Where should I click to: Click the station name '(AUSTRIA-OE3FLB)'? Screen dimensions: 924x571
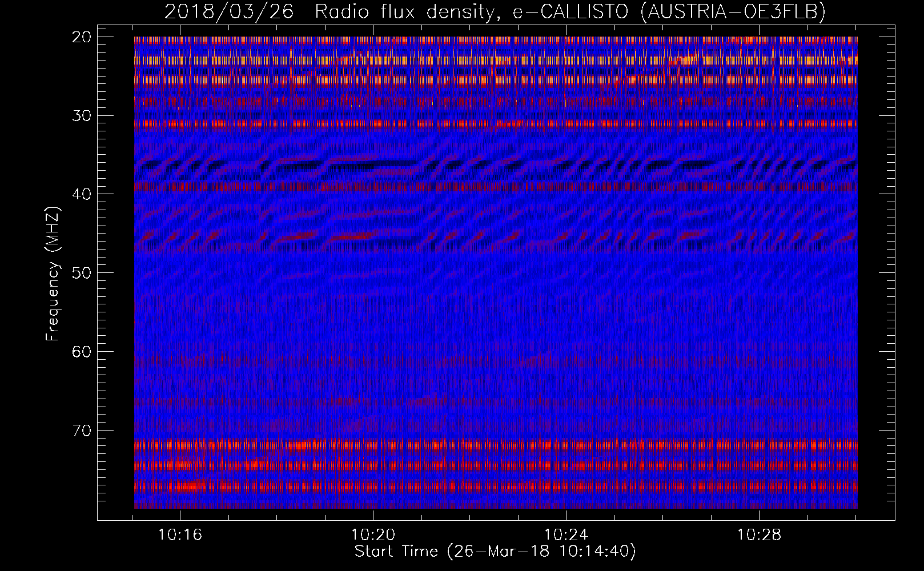(x=733, y=11)
